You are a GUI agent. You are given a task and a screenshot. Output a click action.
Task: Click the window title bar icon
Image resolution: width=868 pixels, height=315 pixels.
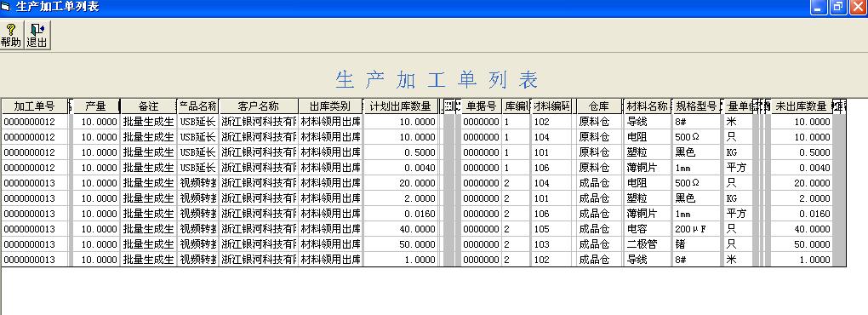(x=6, y=7)
